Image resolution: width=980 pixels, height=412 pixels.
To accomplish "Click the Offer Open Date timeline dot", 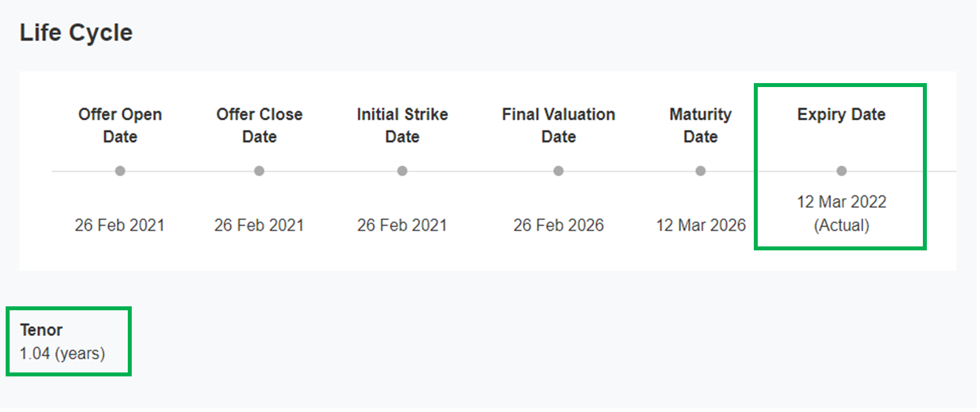I will coord(120,171).
